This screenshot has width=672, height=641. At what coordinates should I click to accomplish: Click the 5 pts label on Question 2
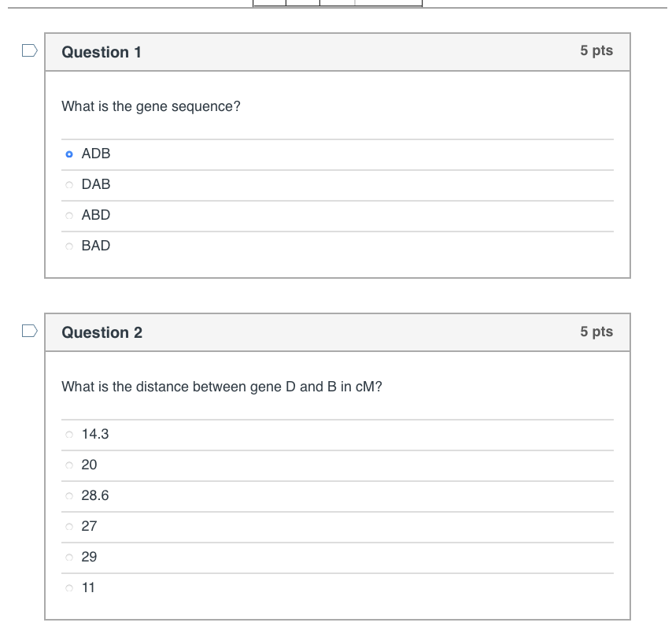596,332
